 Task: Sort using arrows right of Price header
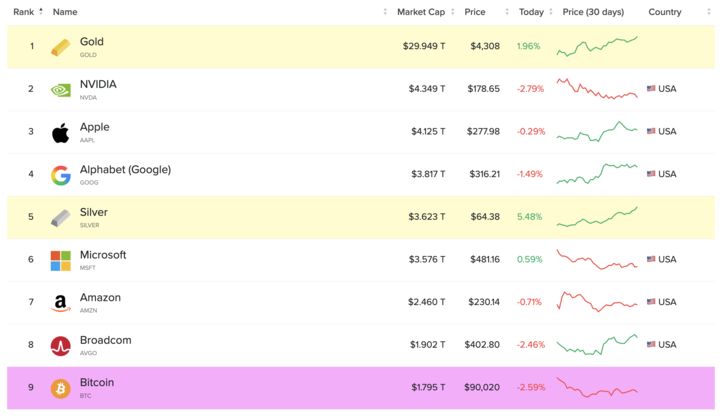(x=507, y=12)
